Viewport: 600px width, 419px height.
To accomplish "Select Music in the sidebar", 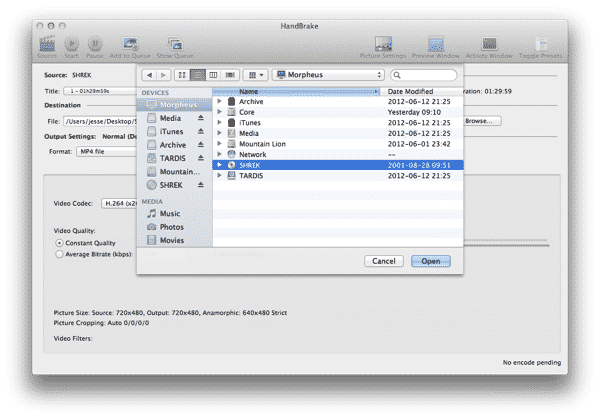I will [x=171, y=213].
